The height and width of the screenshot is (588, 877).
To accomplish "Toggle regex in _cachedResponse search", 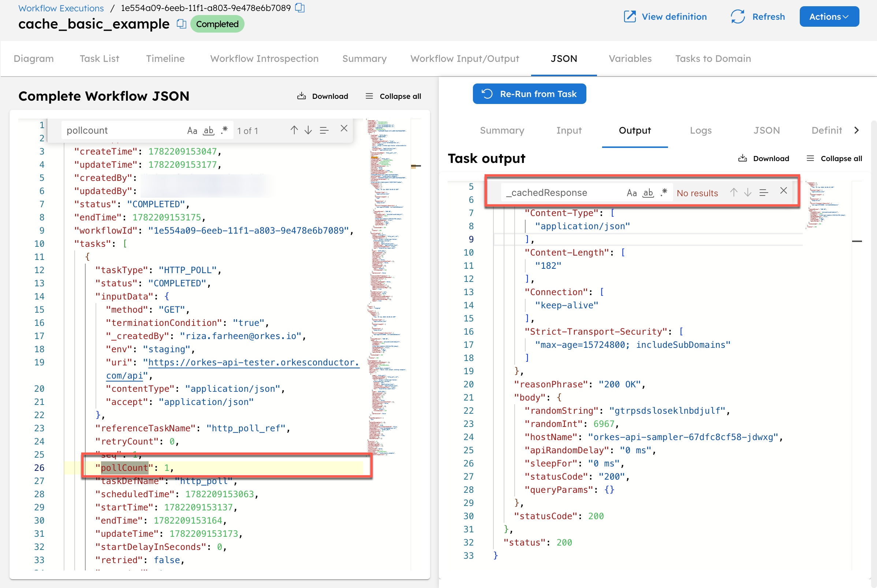I will pos(664,192).
